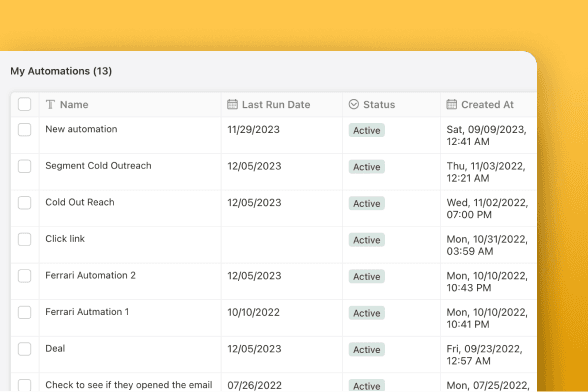The width and height of the screenshot is (588, 392).
Task: Select the checkbox for Ferrari Autmation 1
Action: pos(25,312)
